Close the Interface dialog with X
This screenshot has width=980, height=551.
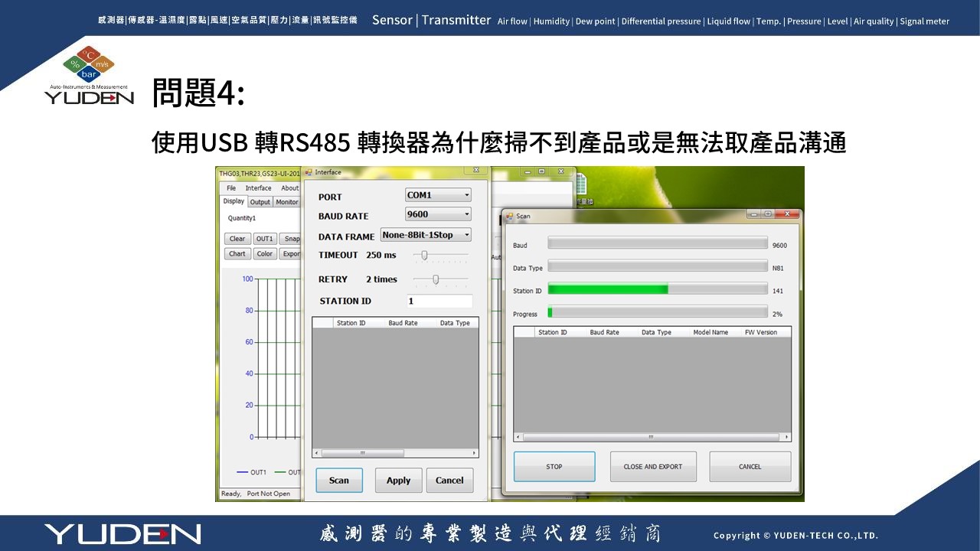click(476, 171)
